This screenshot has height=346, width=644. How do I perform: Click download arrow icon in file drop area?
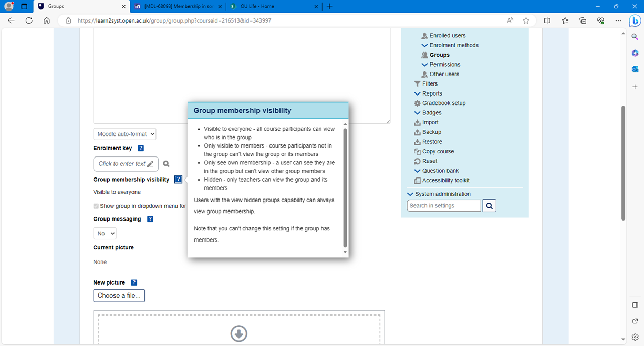(239, 333)
